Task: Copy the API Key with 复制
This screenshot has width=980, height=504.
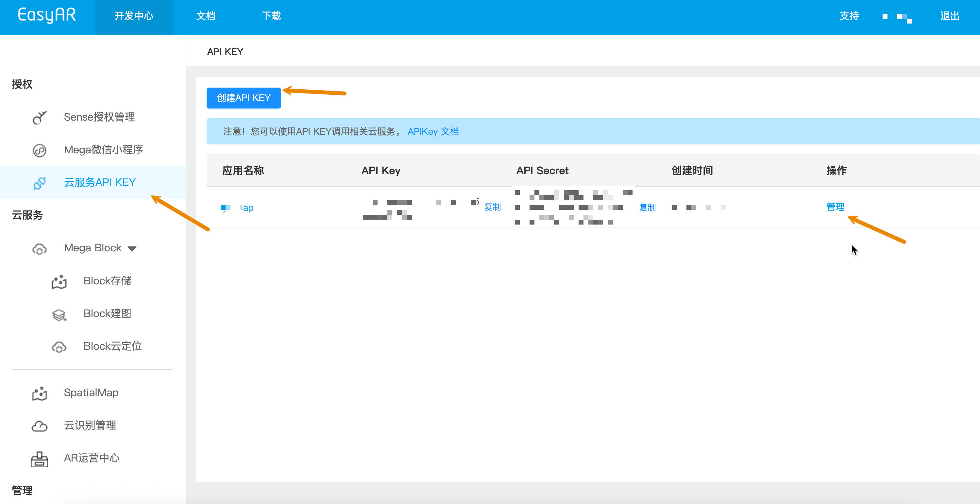Action: click(492, 207)
